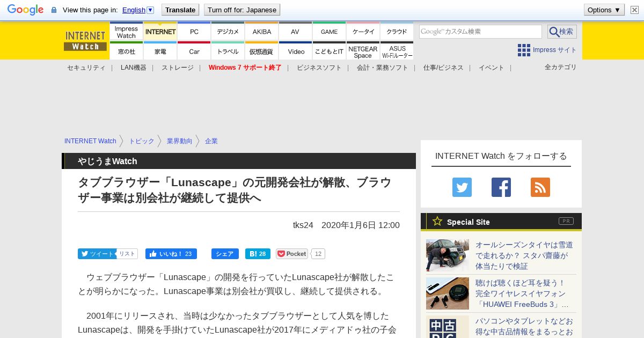Open the オールシーズンタイヤは雪道で走れるか article link
Screen dimensions: 644x338
pos(524,255)
